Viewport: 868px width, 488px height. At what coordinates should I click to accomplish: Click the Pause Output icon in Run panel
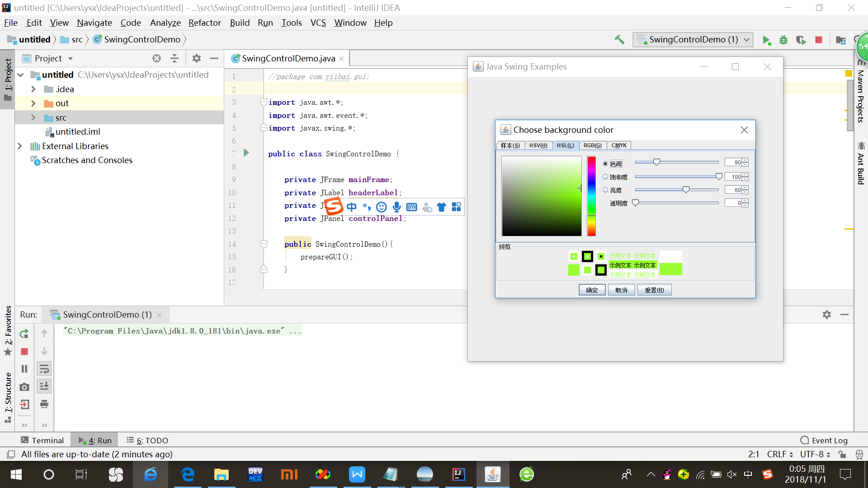tap(24, 369)
